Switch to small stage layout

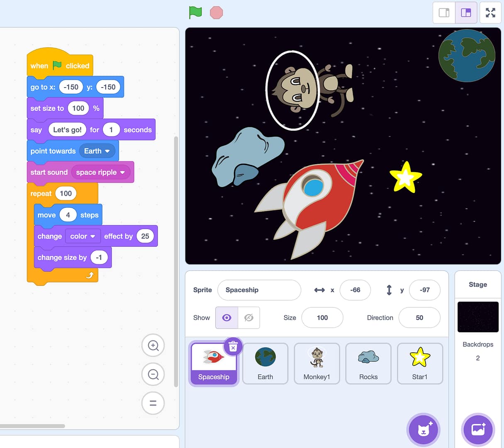(444, 12)
